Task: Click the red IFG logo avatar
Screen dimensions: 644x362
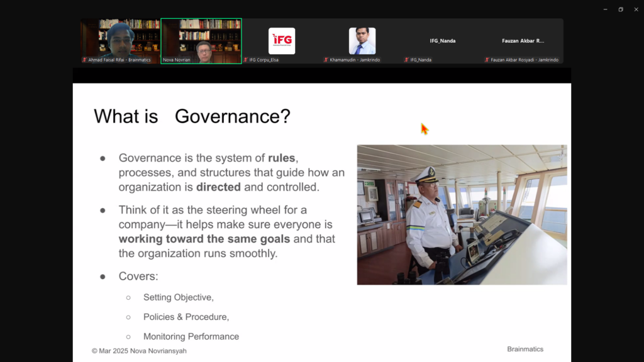Action: pos(282,41)
